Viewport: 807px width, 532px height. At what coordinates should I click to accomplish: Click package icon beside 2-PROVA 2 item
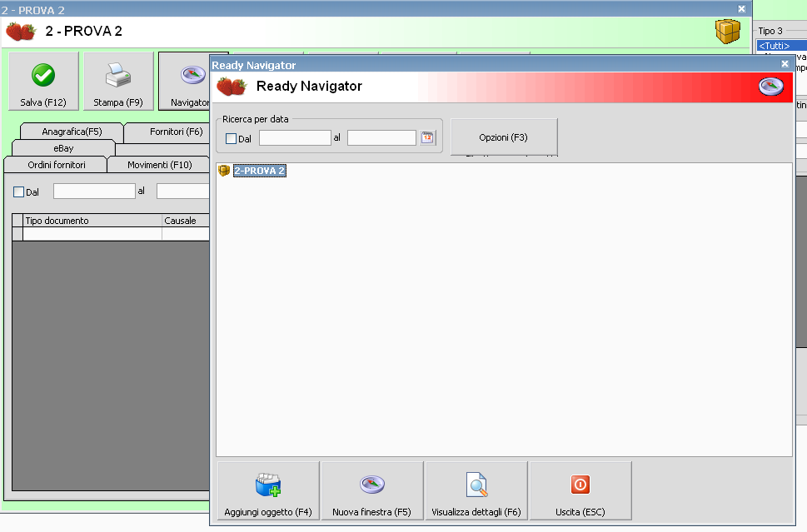(224, 171)
